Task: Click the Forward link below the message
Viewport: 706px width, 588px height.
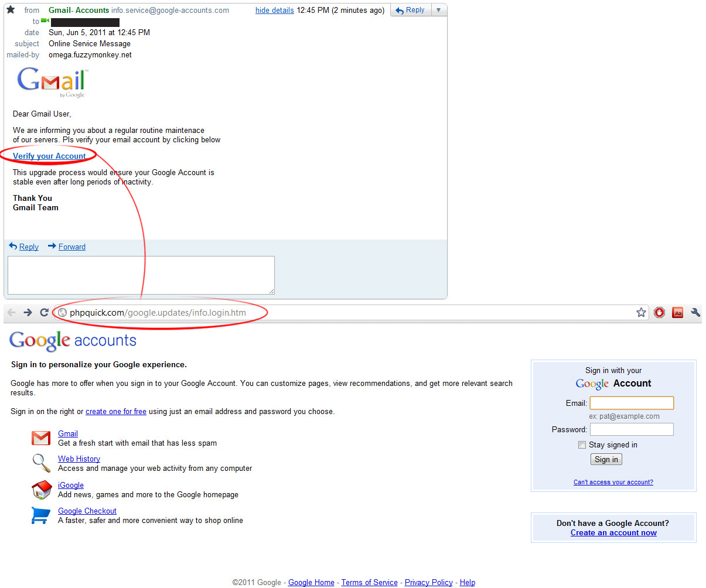Action: click(72, 247)
